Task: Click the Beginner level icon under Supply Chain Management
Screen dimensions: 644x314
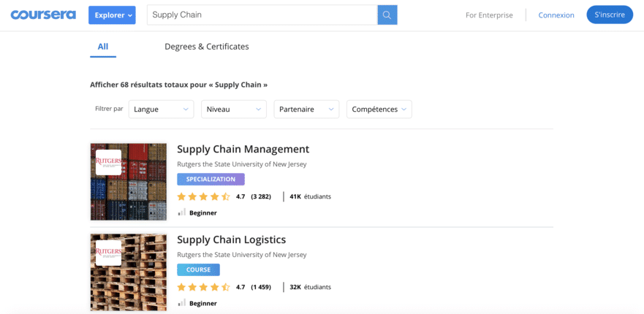Action: click(x=181, y=212)
